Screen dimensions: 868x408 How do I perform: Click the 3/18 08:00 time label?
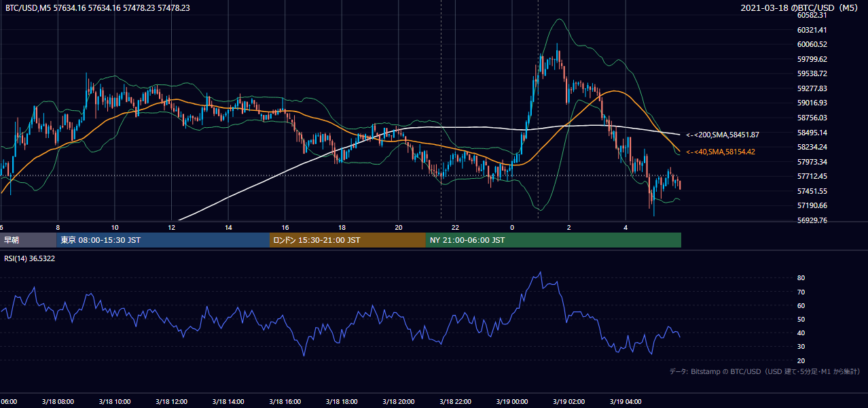57,402
